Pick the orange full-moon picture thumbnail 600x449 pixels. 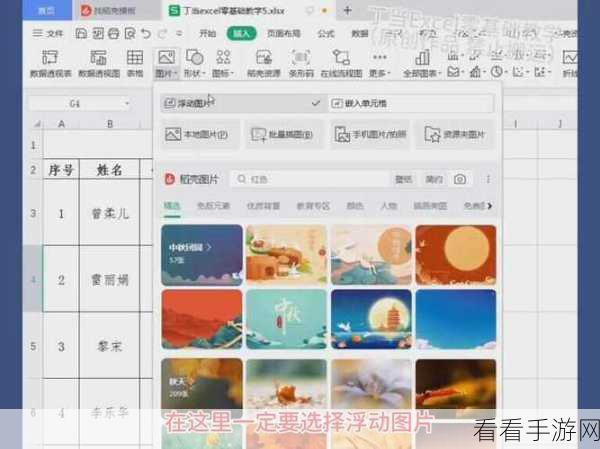(456, 255)
